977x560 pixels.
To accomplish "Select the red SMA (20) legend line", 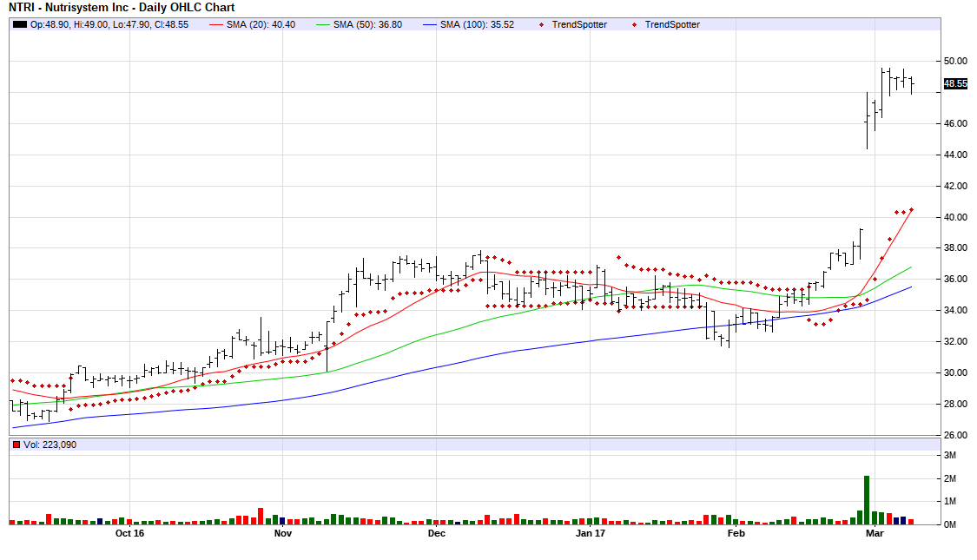I will 216,25.
